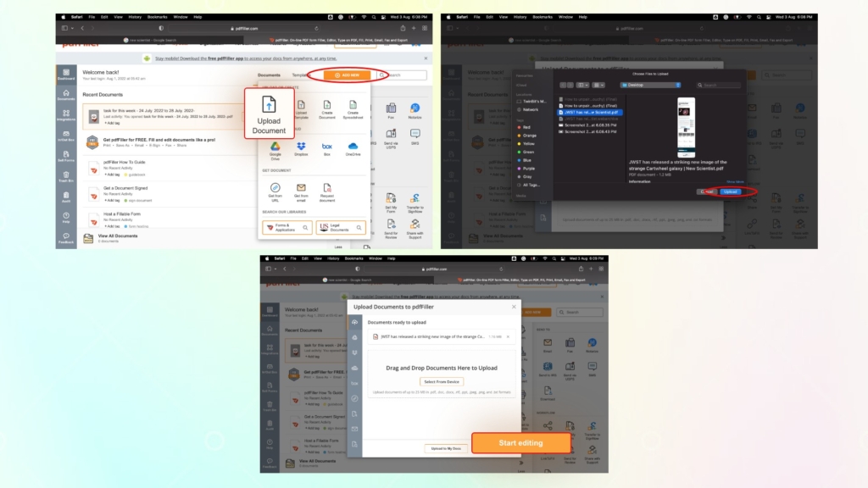Select the Green tag in file chooser sidebar
The height and width of the screenshot is (488, 868).
point(526,152)
